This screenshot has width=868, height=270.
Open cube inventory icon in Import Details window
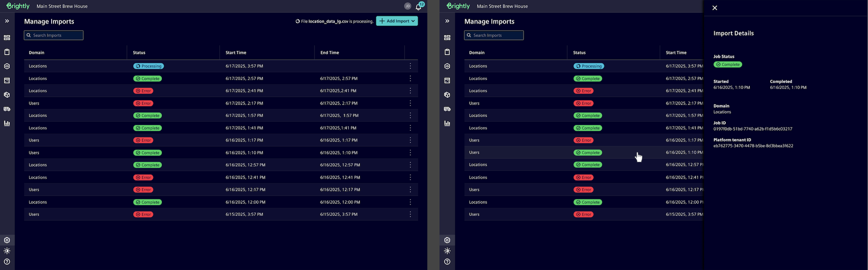[x=447, y=95]
